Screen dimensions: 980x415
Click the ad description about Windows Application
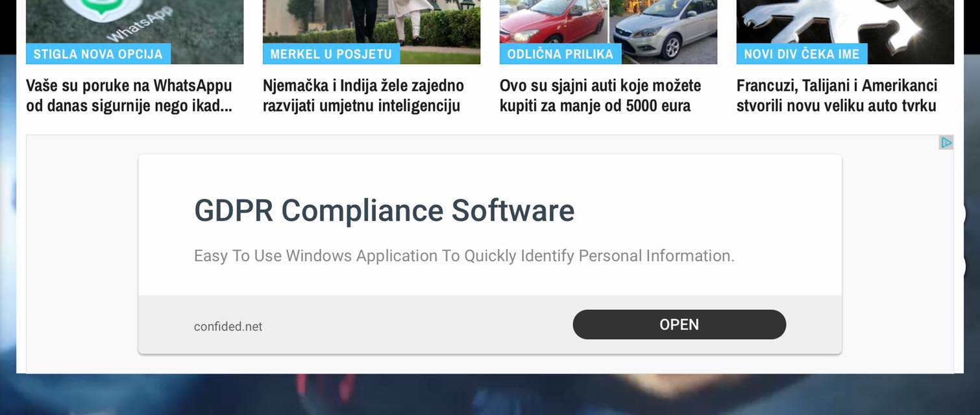tap(464, 255)
